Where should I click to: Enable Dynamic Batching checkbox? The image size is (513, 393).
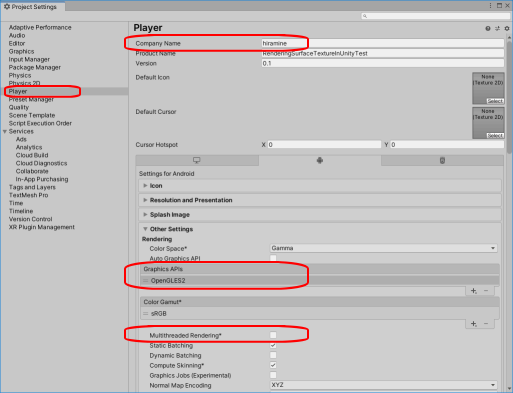click(273, 355)
